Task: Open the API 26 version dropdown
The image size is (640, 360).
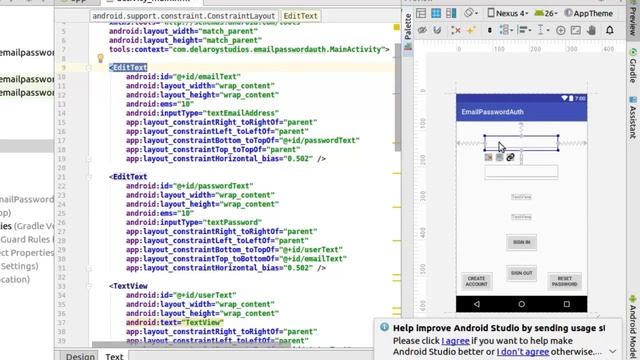Action: [x=546, y=13]
